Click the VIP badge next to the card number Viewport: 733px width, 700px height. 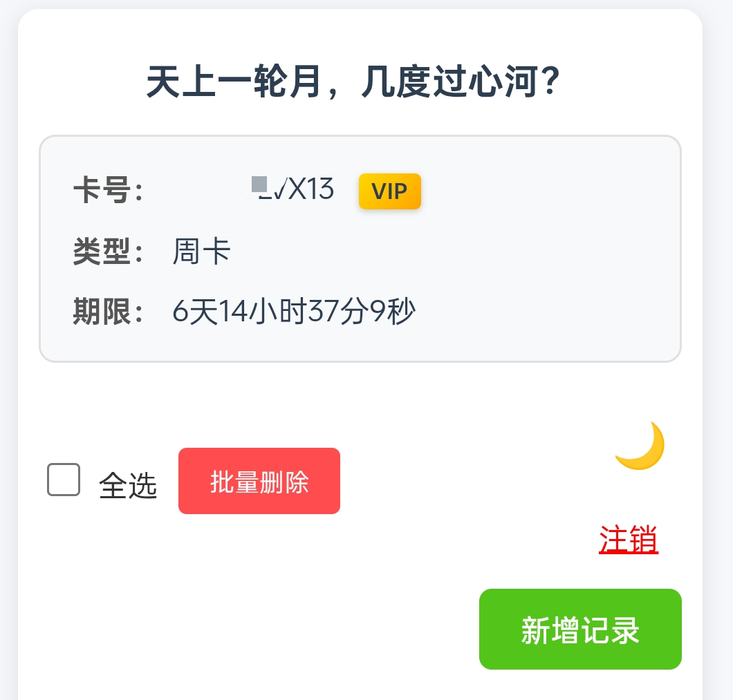click(x=389, y=191)
